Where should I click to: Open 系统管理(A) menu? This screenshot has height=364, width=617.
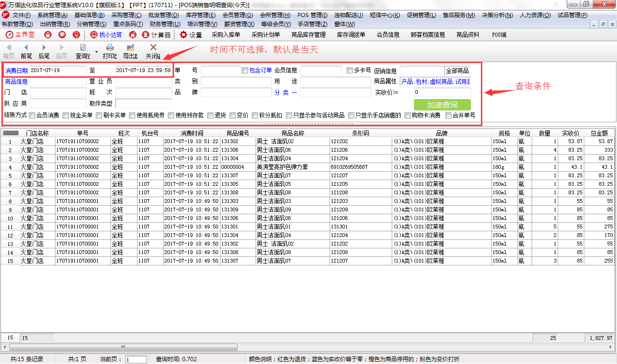(52, 15)
